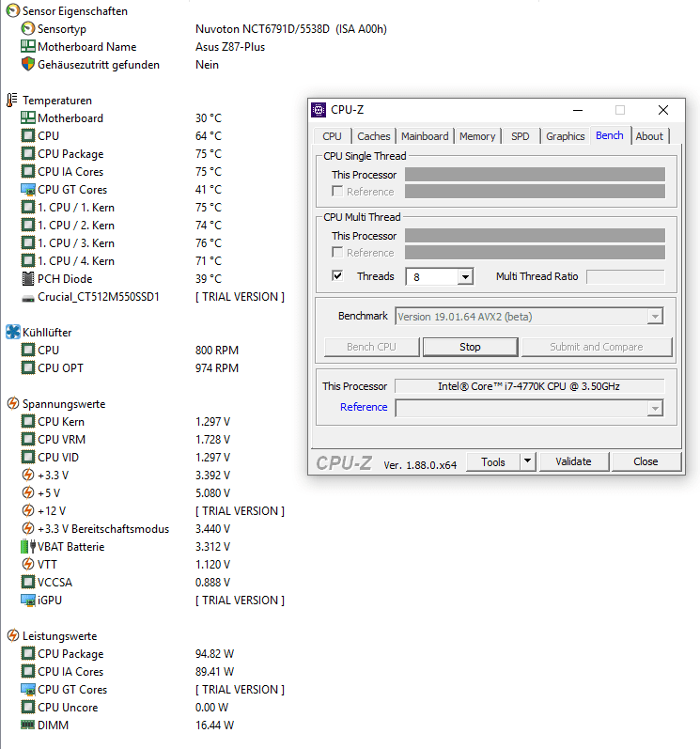The height and width of the screenshot is (749, 700).
Task: Select the Motherboard 30 °C value
Action: pos(209,118)
